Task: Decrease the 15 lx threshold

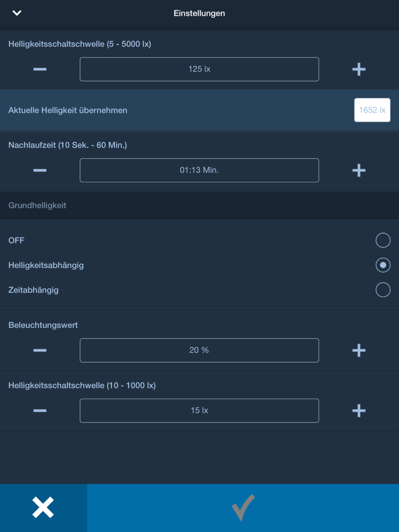Action: tap(40, 410)
